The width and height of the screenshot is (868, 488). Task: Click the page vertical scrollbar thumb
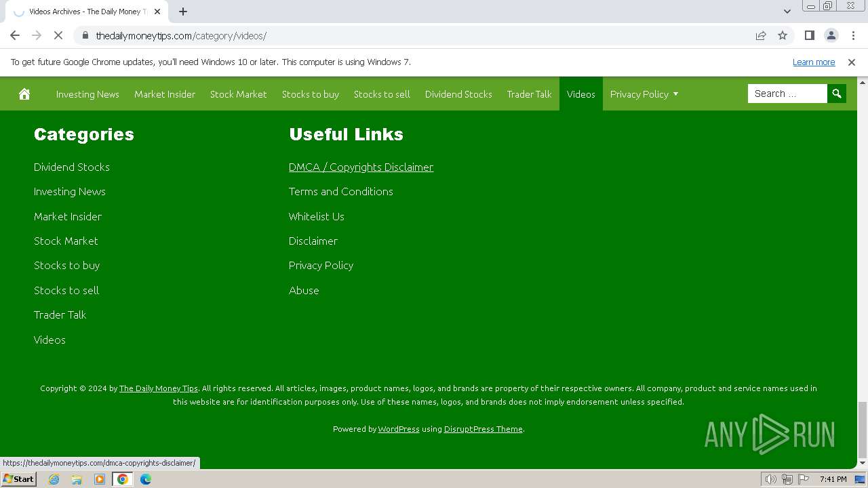coord(863,430)
